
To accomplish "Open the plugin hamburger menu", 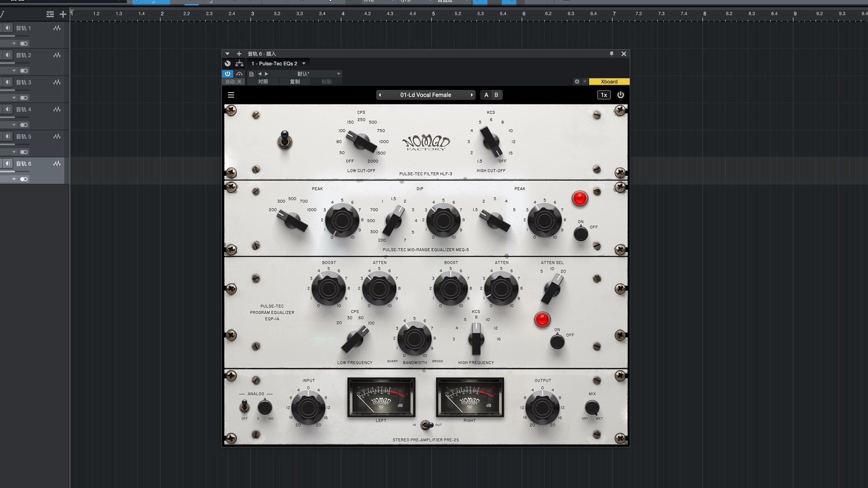I will tap(231, 95).
